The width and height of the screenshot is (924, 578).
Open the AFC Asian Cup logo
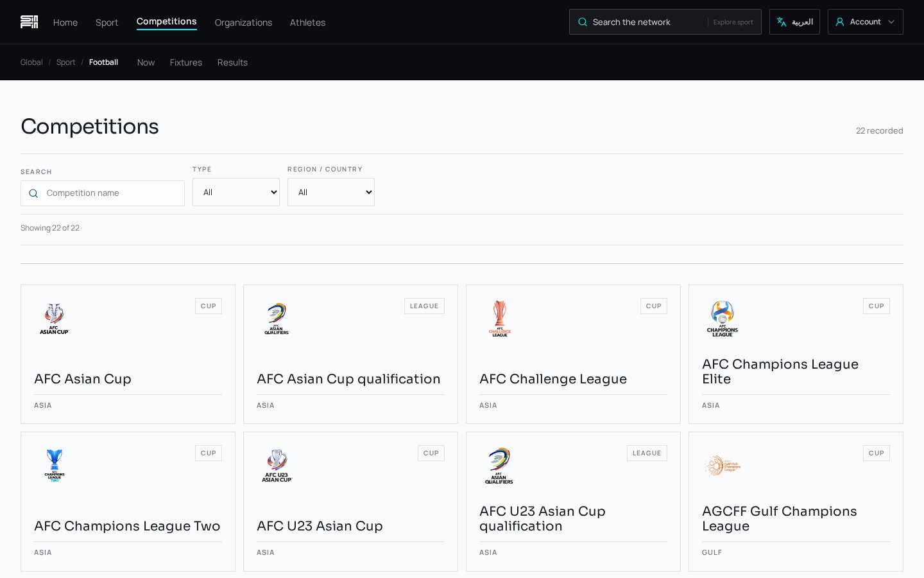point(55,319)
